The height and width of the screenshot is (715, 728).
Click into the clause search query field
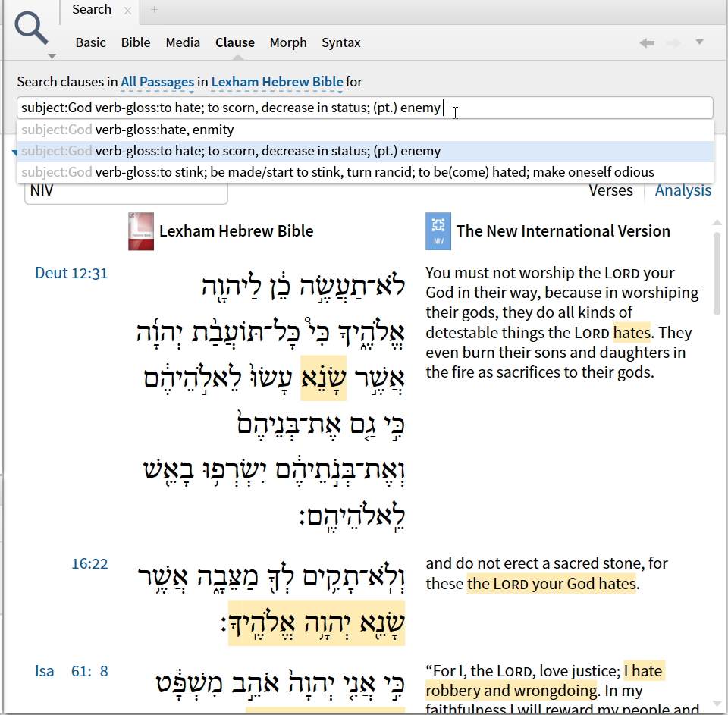(x=365, y=108)
